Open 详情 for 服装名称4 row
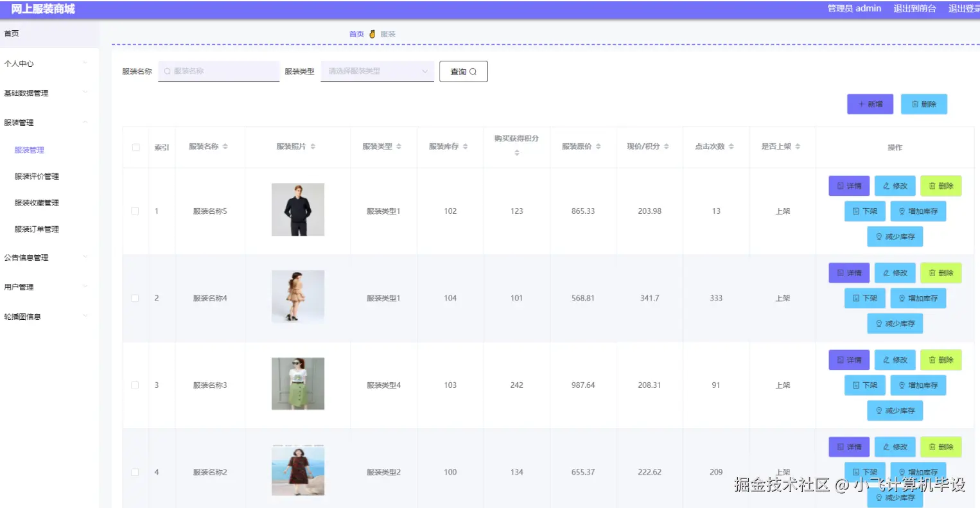Screen dimensions: 980x508 click(x=849, y=273)
